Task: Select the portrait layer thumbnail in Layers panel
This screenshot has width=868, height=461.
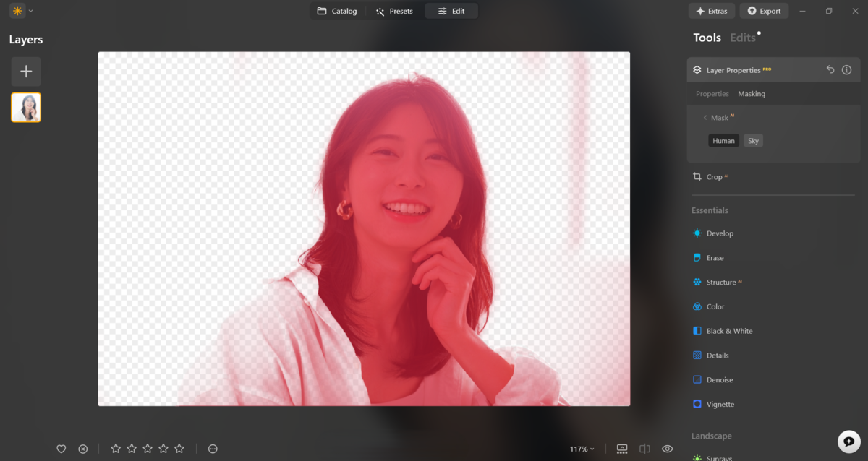Action: (26, 107)
